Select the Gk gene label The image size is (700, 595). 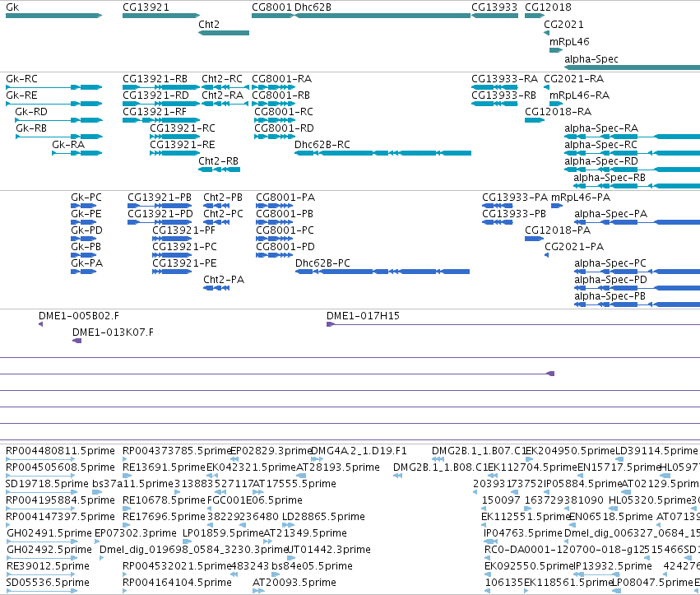tap(12, 7)
